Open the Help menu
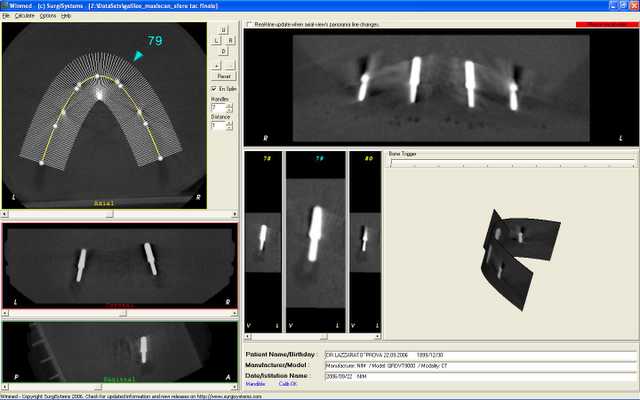Image resolution: width=640 pixels, height=400 pixels. [66, 16]
